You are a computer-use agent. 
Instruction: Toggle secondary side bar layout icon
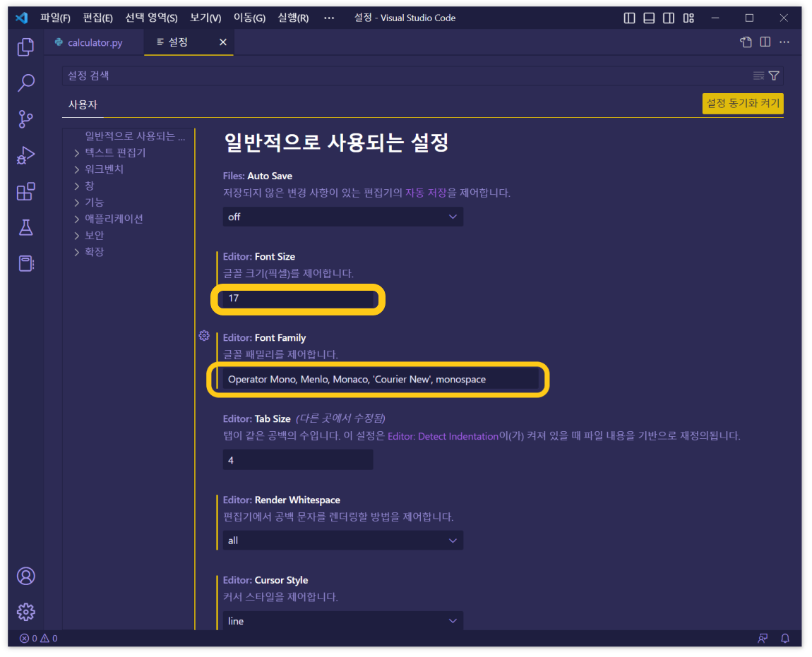pyautogui.click(x=669, y=18)
